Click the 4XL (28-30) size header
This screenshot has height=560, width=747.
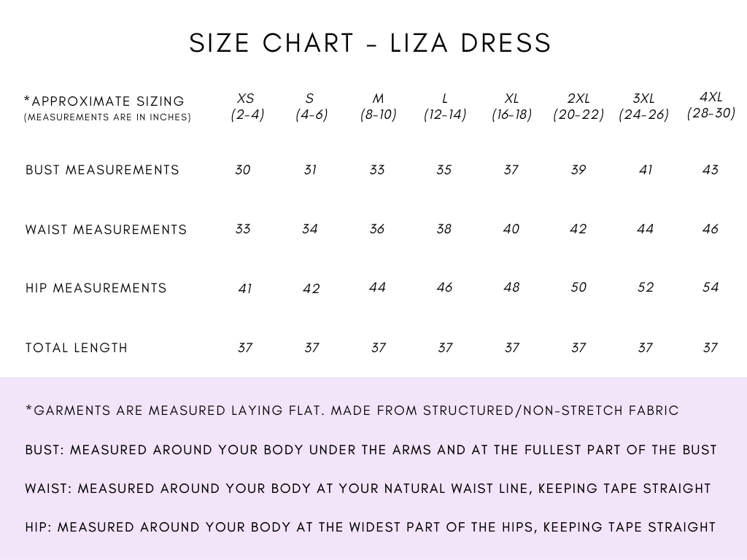[x=711, y=105]
